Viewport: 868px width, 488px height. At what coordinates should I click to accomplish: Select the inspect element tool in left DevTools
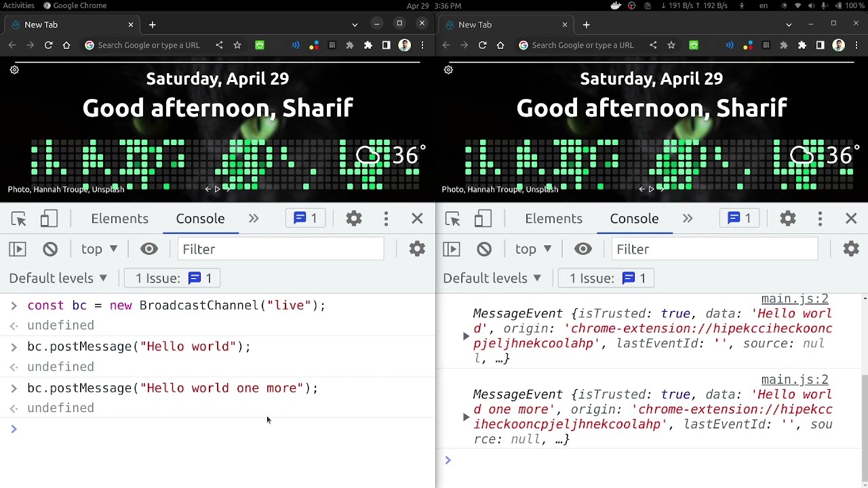click(x=18, y=219)
